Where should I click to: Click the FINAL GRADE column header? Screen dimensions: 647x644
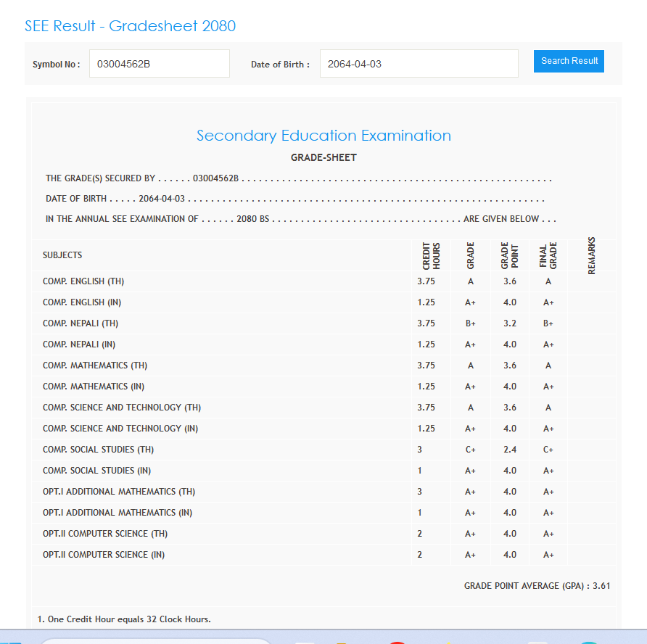coord(548,256)
